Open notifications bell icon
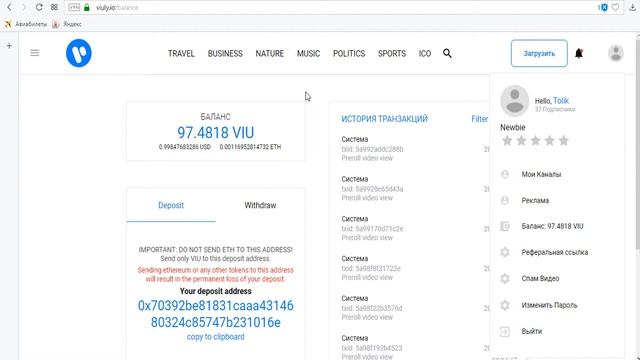Viewport: 640px width, 360px height. pyautogui.click(x=579, y=53)
